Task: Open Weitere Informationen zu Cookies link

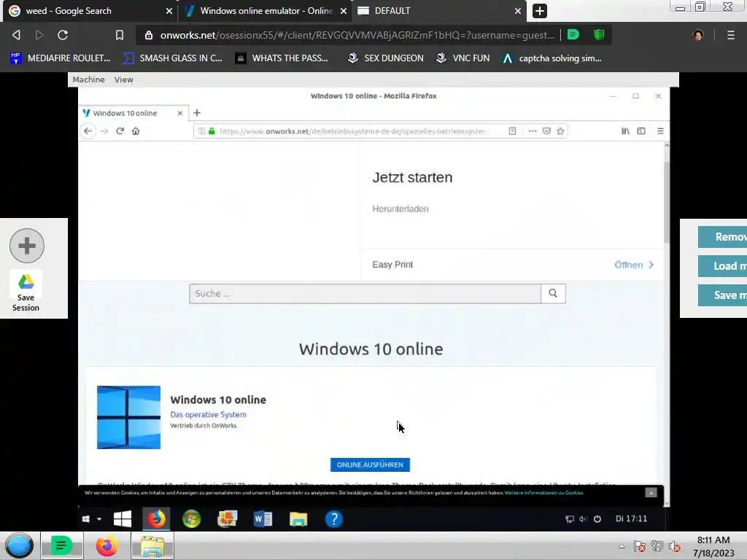Action: tap(543, 493)
